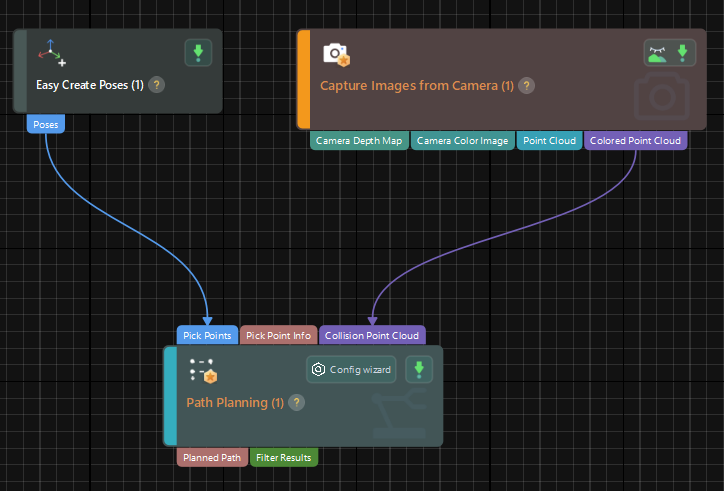The height and width of the screenshot is (491, 724).
Task: Toggle the closed-eye visualization icon on camera node
Action: 657,53
